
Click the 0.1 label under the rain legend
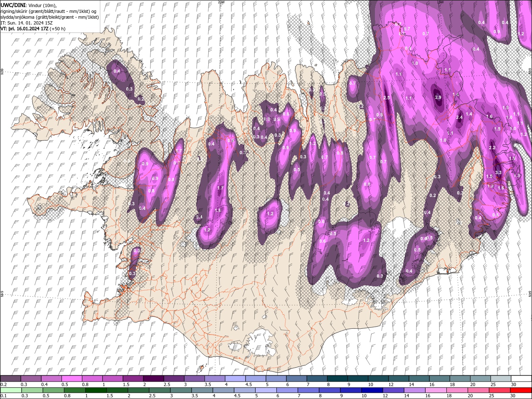click(x=3, y=396)
